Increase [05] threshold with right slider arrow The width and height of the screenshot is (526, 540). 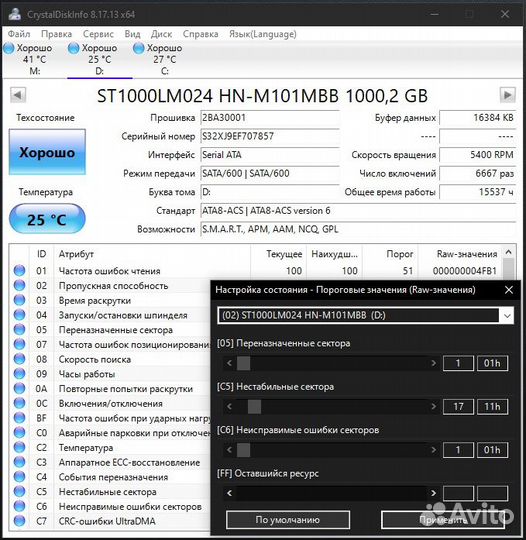click(433, 363)
